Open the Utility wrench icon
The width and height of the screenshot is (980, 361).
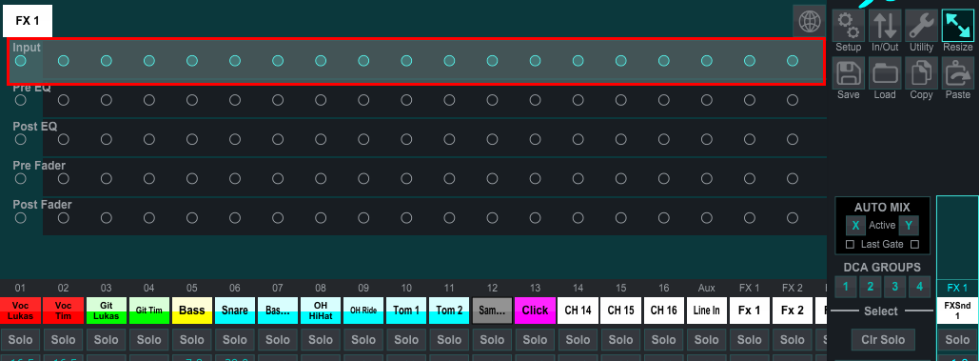click(x=921, y=25)
